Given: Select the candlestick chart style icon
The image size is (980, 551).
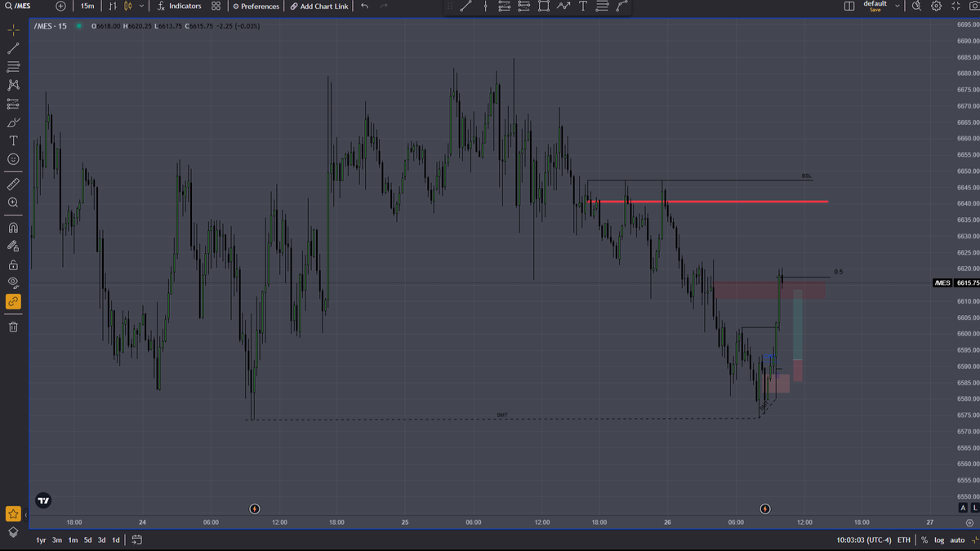Looking at the screenshot, I should [x=127, y=6].
